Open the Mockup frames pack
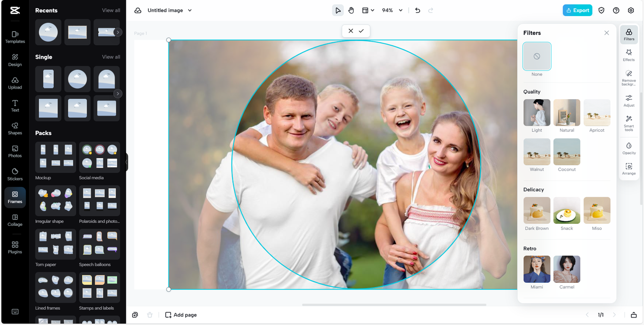The width and height of the screenshot is (644, 325). [x=56, y=157]
